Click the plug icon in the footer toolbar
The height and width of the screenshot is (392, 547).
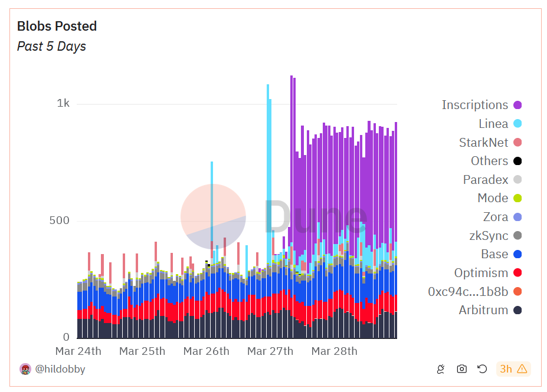(x=441, y=369)
